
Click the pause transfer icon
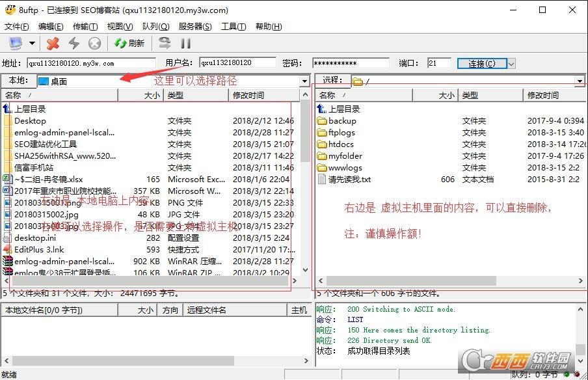(x=185, y=43)
